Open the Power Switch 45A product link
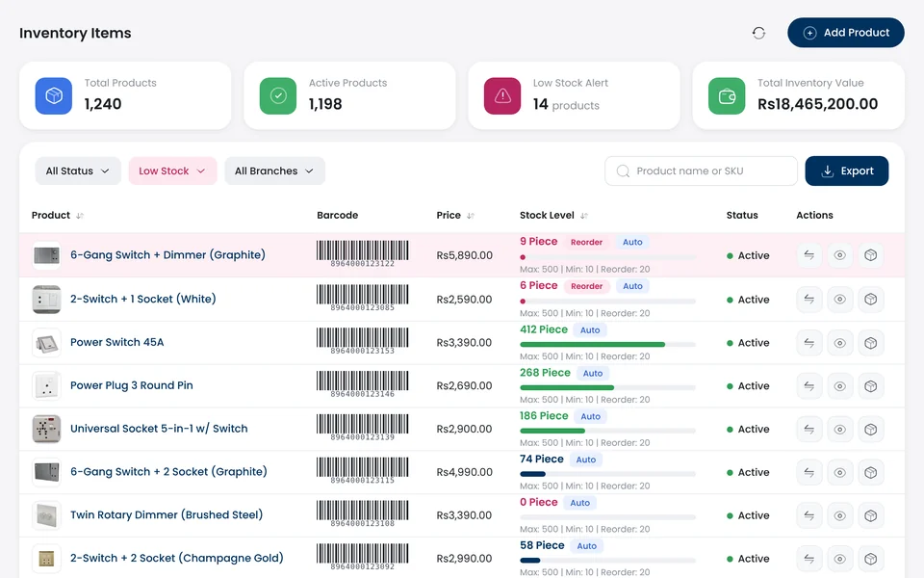924x578 pixels. pyautogui.click(x=117, y=342)
